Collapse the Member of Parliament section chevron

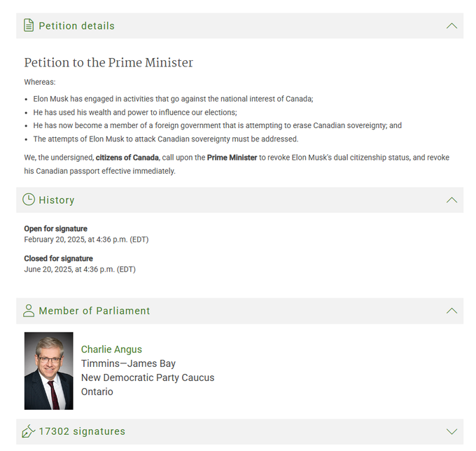click(451, 310)
